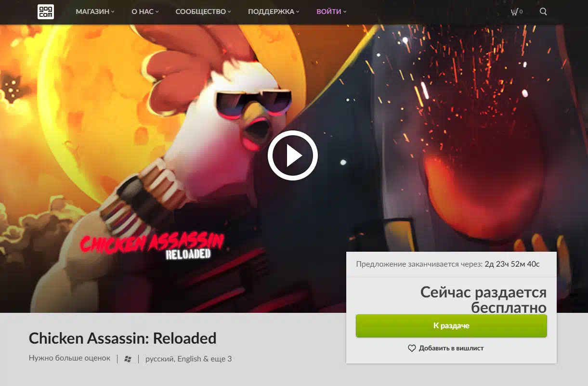Image resolution: width=588 pixels, height=386 pixels.
Task: Open the shopping cart icon
Action: [x=514, y=12]
